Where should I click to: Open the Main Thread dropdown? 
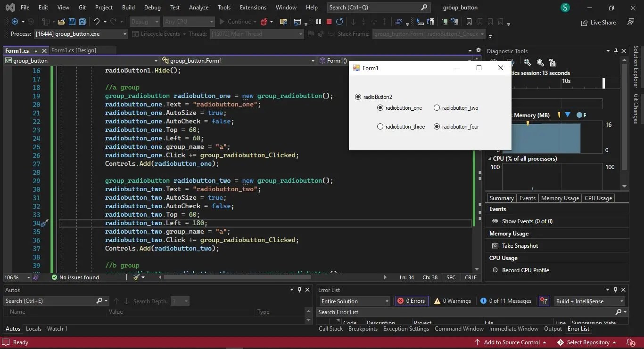(x=300, y=33)
